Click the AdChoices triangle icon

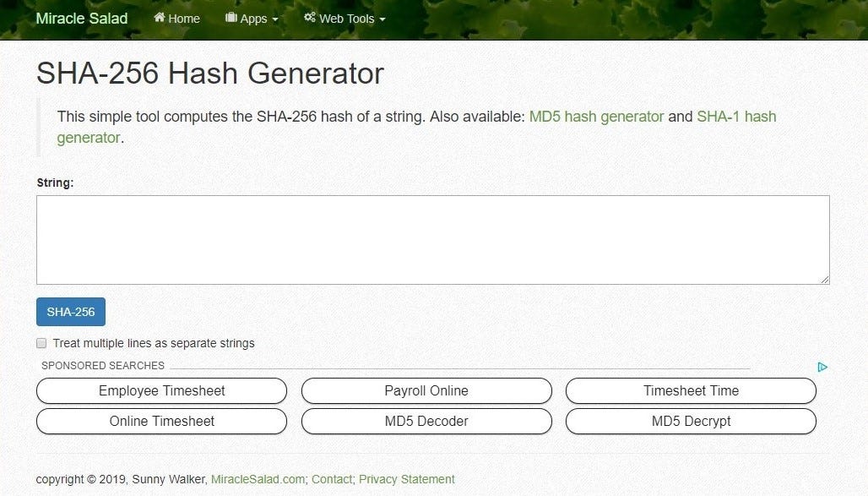pyautogui.click(x=822, y=367)
